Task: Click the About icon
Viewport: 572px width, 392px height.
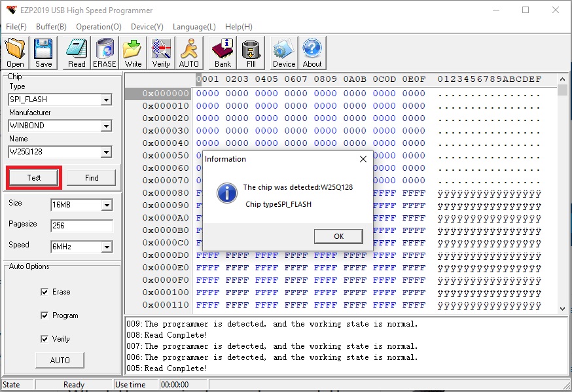Action: 312,52
